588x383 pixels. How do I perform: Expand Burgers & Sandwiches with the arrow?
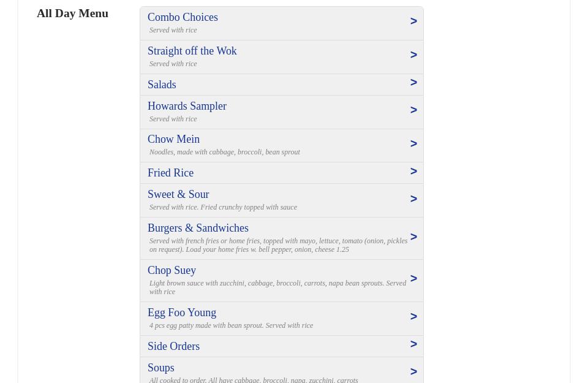(413, 237)
